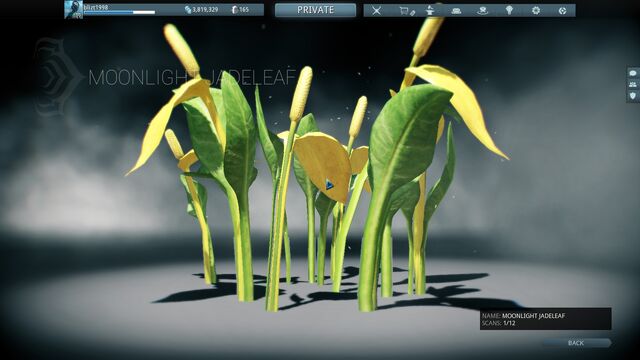Click the circular Lotus emblem icon

point(562,11)
